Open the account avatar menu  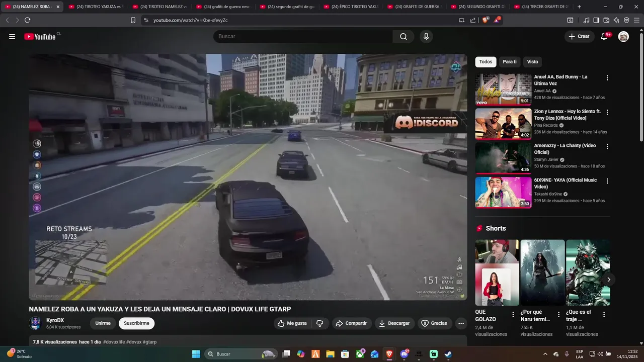623,37
